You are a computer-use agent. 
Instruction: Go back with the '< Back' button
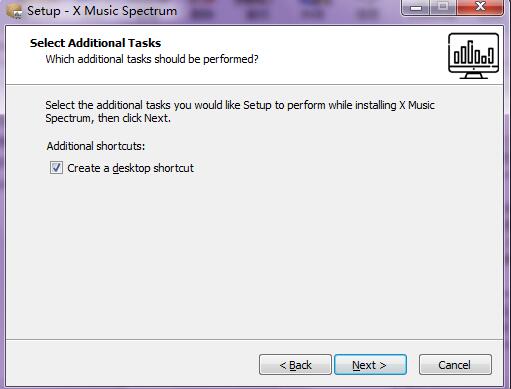tap(295, 365)
